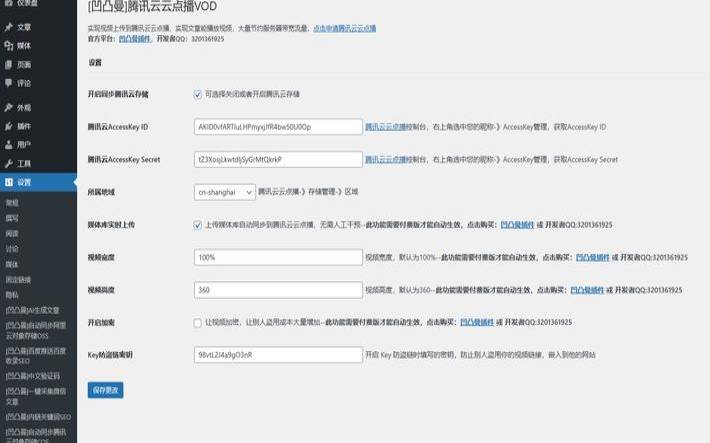Image resolution: width=710 pixels, height=443 pixels.
Task: Open 凹凸曼插件 link in 视频宽度 row
Action: [x=592, y=257]
